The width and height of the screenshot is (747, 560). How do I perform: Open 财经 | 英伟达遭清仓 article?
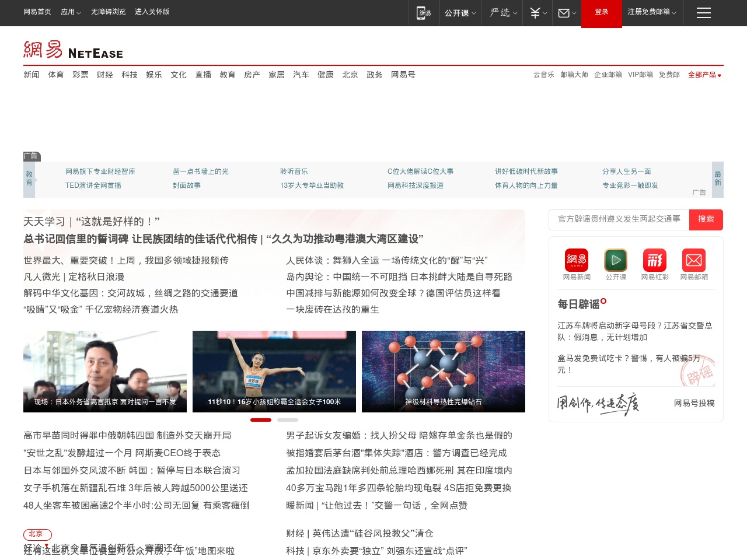pos(359,534)
